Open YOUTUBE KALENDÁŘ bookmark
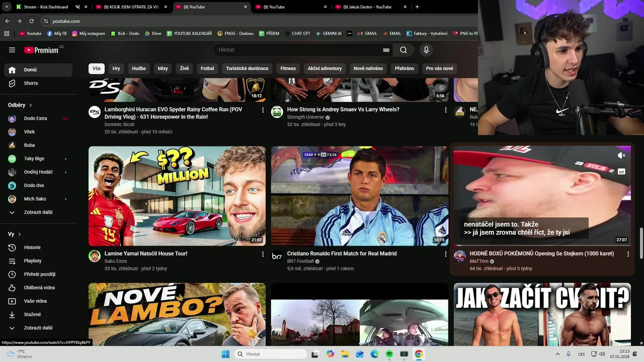This screenshot has height=362, width=644. point(189,33)
